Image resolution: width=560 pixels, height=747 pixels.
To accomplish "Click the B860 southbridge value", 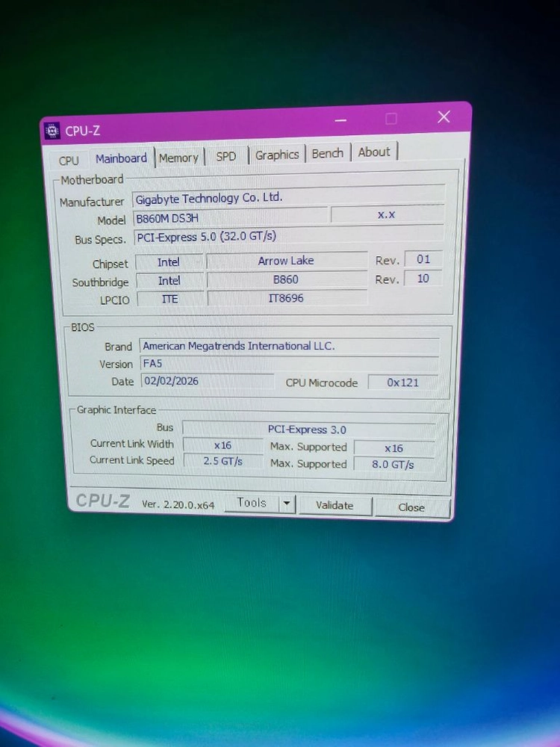I will (287, 279).
